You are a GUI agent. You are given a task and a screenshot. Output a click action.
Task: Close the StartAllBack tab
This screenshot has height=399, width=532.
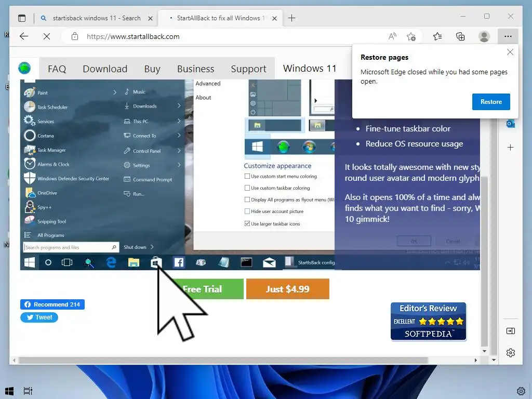274,18
